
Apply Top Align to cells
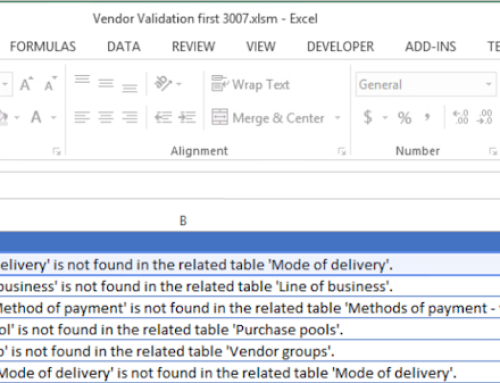[x=82, y=80]
